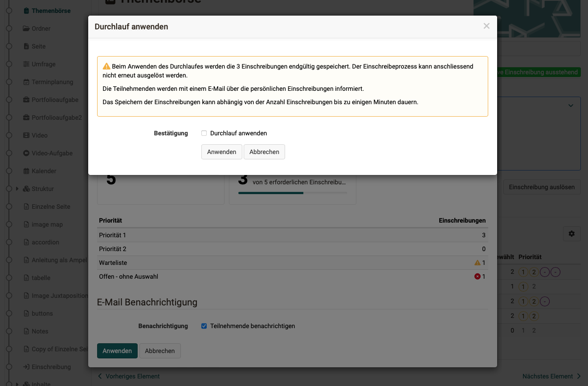Click the Einschreibung enrollment icon in sidebar

pos(26,366)
